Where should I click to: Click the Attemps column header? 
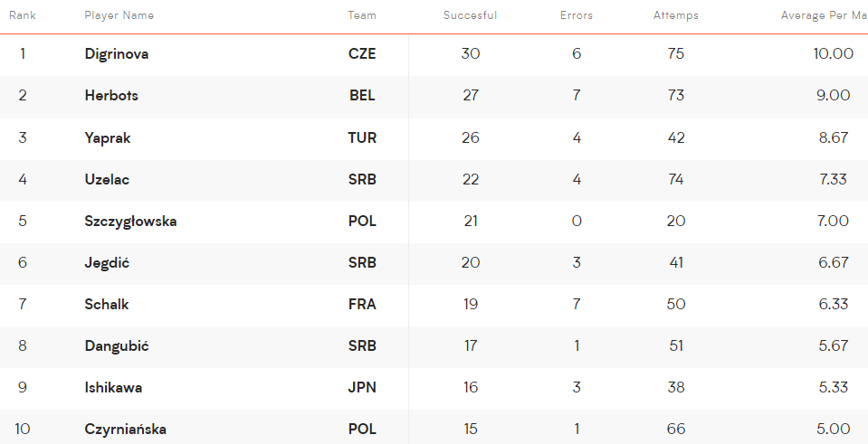point(676,15)
